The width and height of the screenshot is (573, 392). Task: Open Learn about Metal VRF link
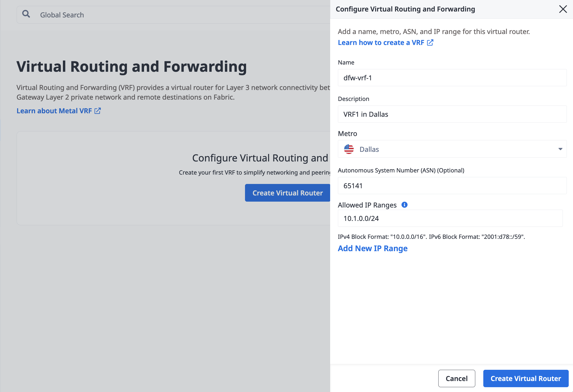pyautogui.click(x=59, y=111)
